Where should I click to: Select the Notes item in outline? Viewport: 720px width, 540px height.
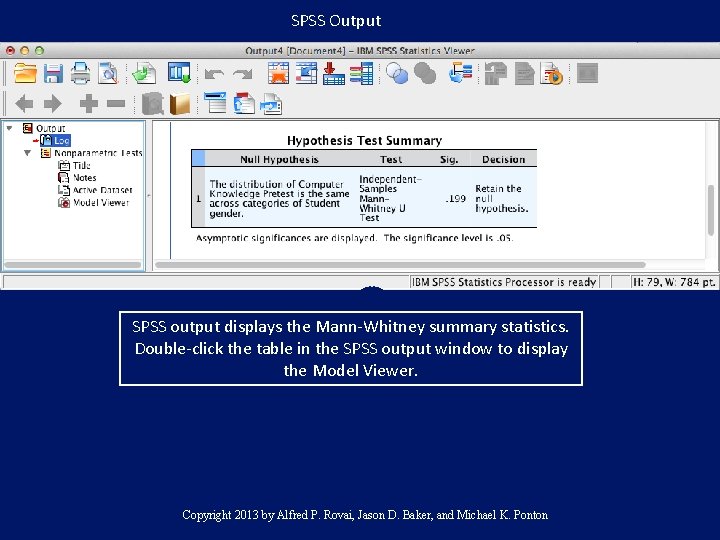84,178
